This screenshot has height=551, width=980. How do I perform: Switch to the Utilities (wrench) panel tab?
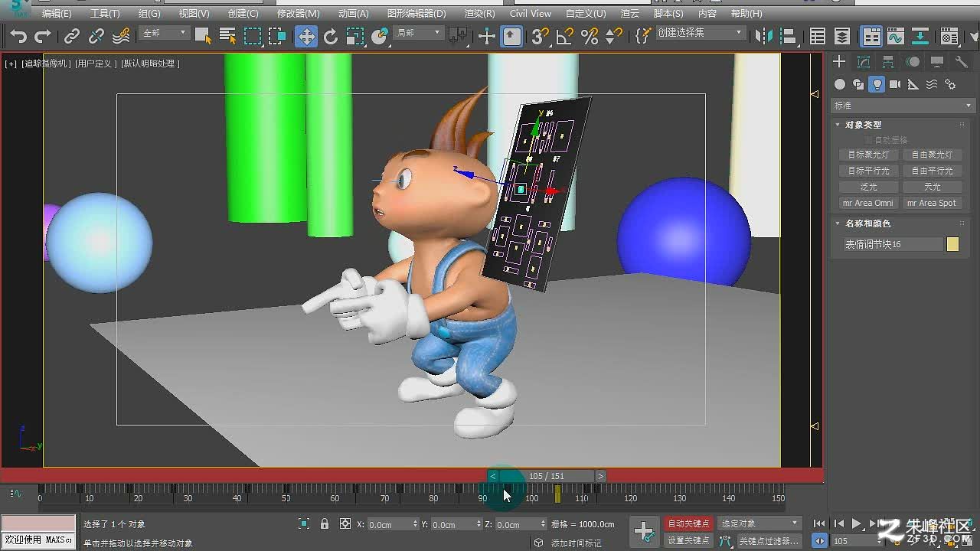point(962,62)
